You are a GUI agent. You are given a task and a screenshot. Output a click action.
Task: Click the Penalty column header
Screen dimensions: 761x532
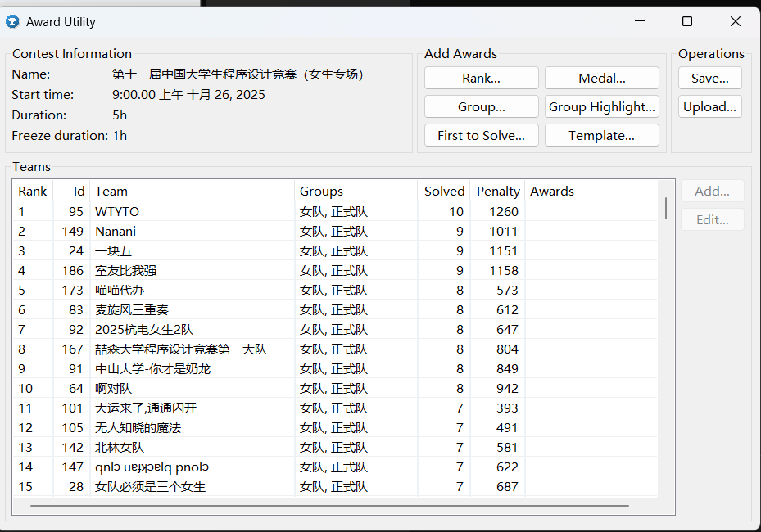coord(498,192)
